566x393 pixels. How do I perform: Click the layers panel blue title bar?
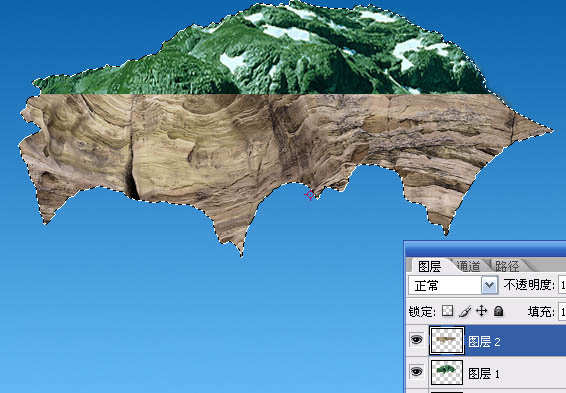[485, 249]
